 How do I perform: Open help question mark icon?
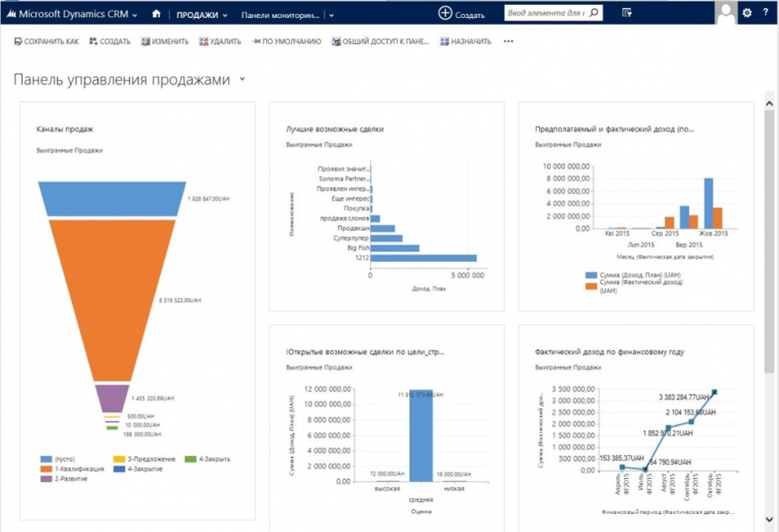coord(767,13)
